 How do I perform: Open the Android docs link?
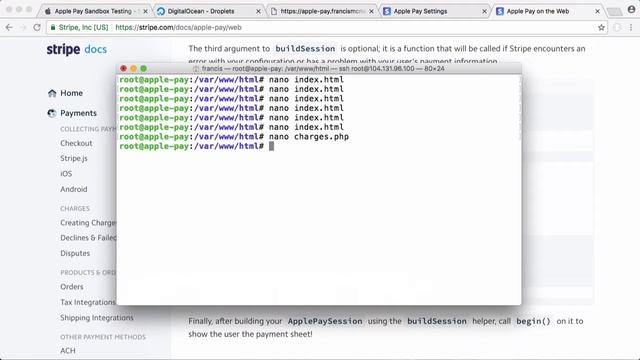[x=74, y=189]
